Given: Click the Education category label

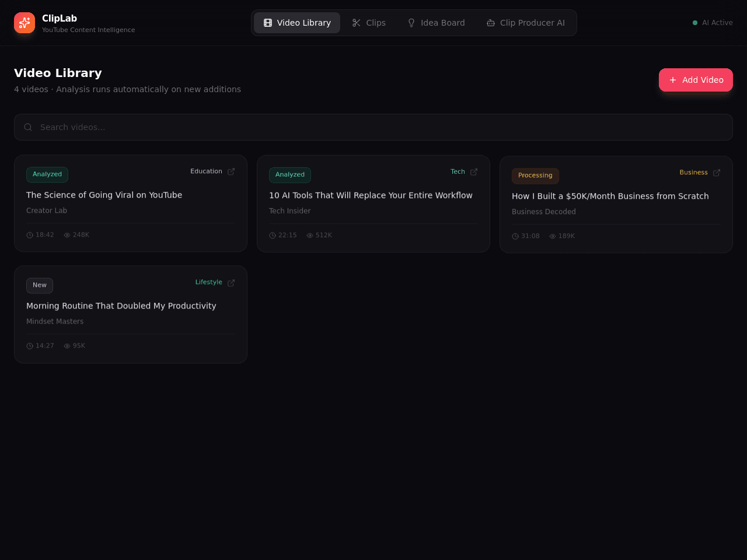Looking at the screenshot, I should (206, 171).
